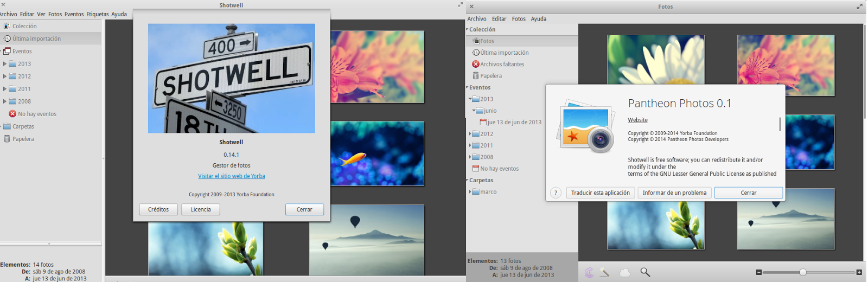
Task: Click the clock icon of Última importación in Fotos window
Action: coord(476,53)
